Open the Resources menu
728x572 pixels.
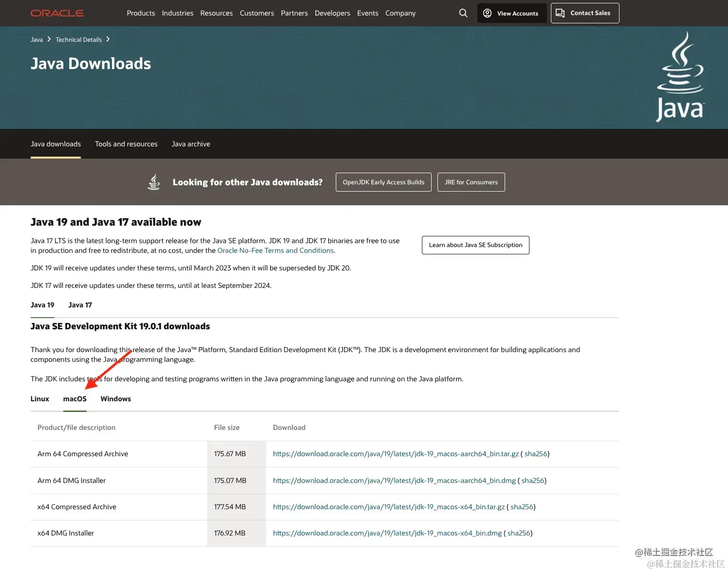coord(217,13)
